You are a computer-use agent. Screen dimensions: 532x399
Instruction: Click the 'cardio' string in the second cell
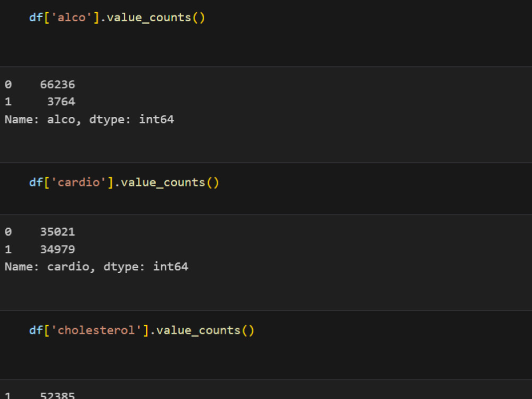pos(79,182)
